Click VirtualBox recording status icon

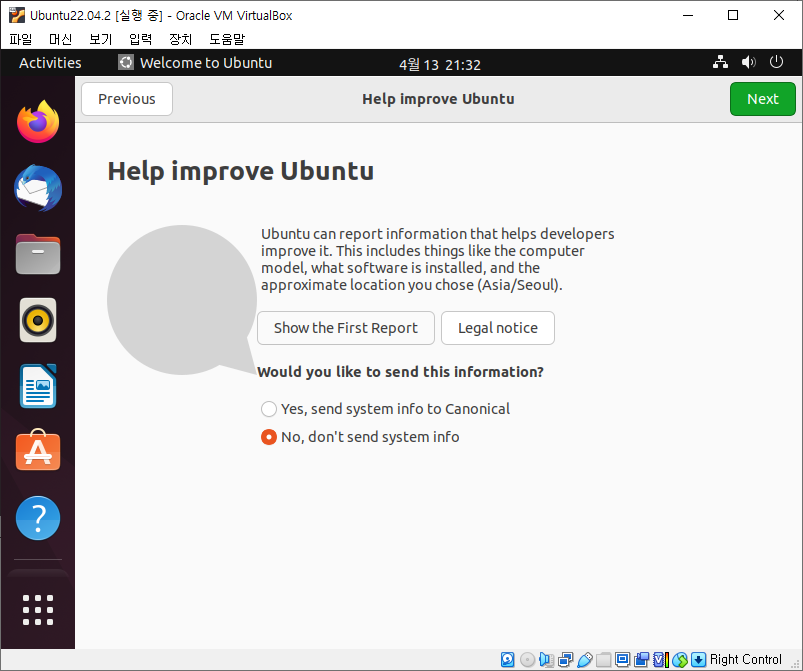[641, 659]
